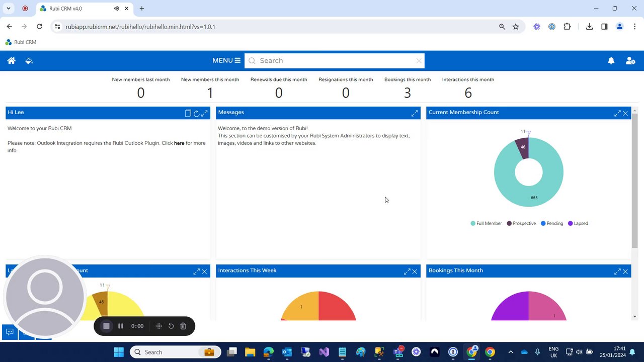Screen dimensions: 644x362
Task: Close the Interactions This Week panel
Action: 415,271
